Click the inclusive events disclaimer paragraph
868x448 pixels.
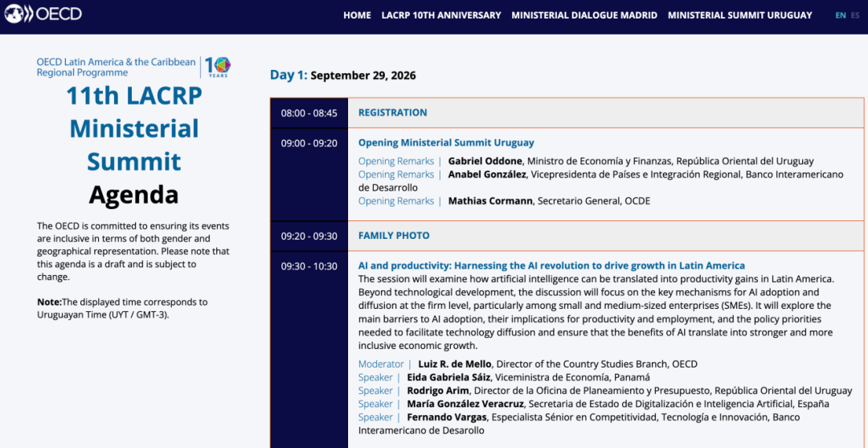(133, 252)
